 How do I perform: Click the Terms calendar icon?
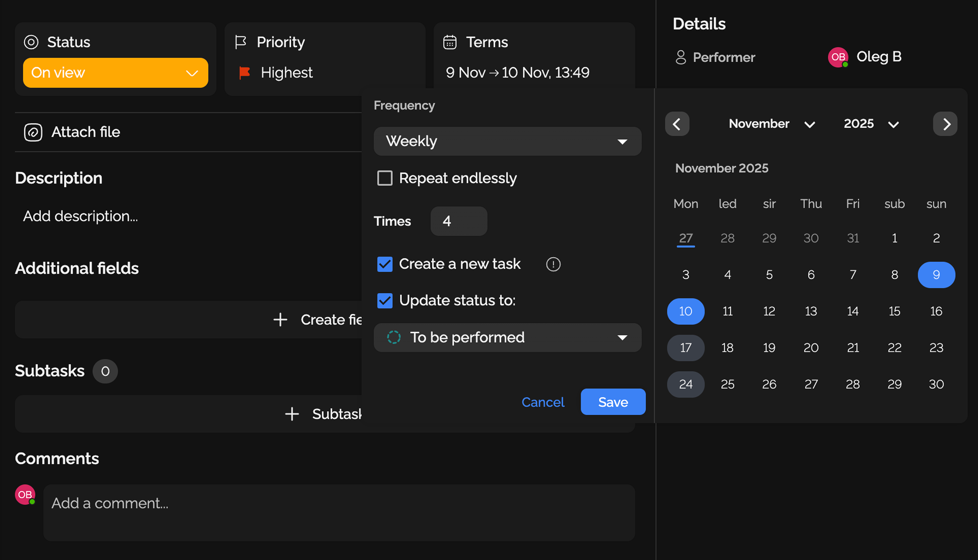[450, 42]
